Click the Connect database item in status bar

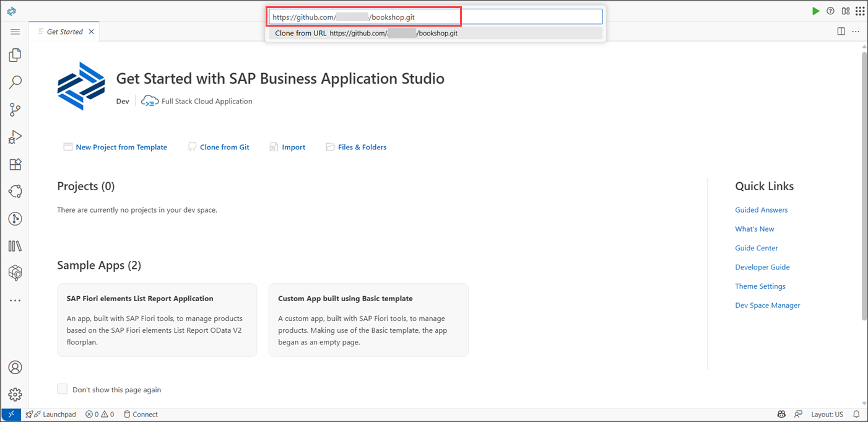pyautogui.click(x=141, y=415)
